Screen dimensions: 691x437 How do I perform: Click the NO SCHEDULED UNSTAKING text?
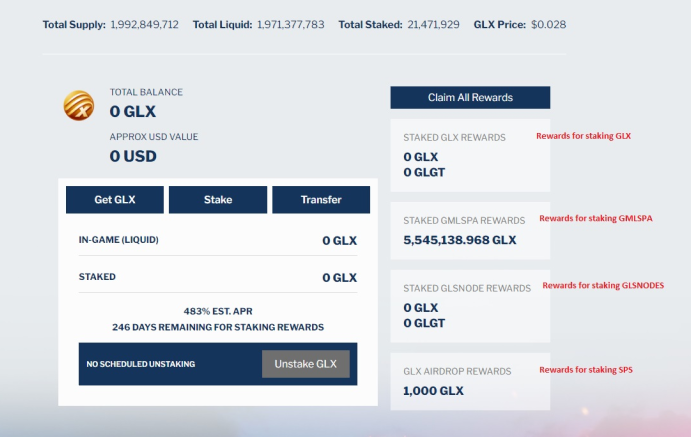pyautogui.click(x=141, y=364)
